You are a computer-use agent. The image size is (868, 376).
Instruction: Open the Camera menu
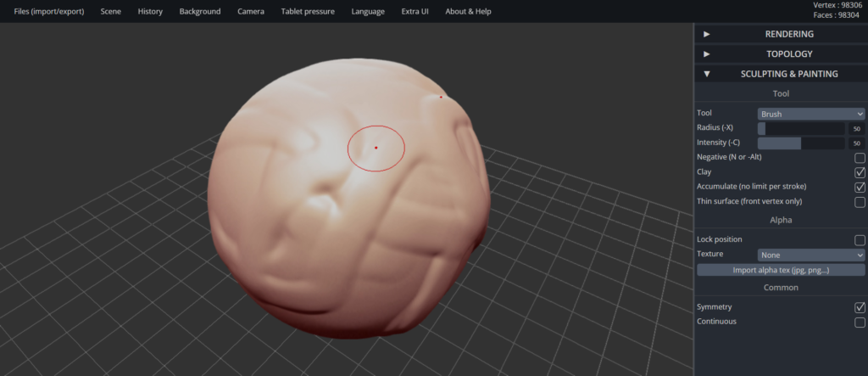tap(250, 12)
